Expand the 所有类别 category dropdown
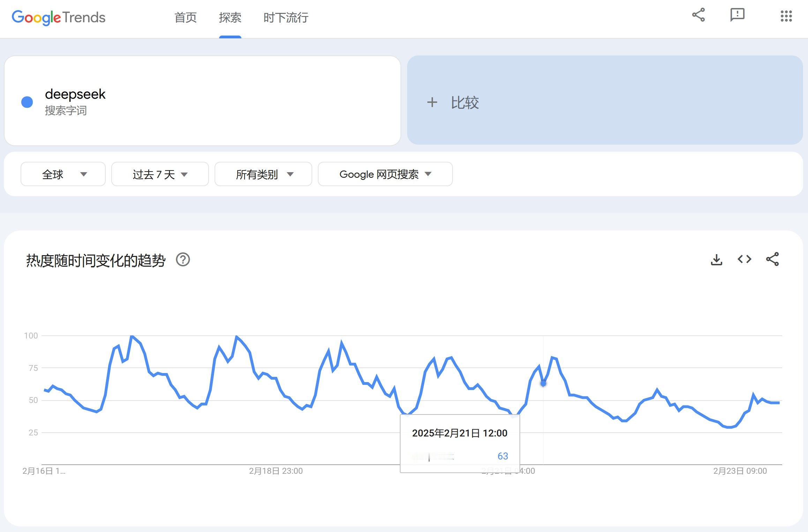 tap(263, 174)
